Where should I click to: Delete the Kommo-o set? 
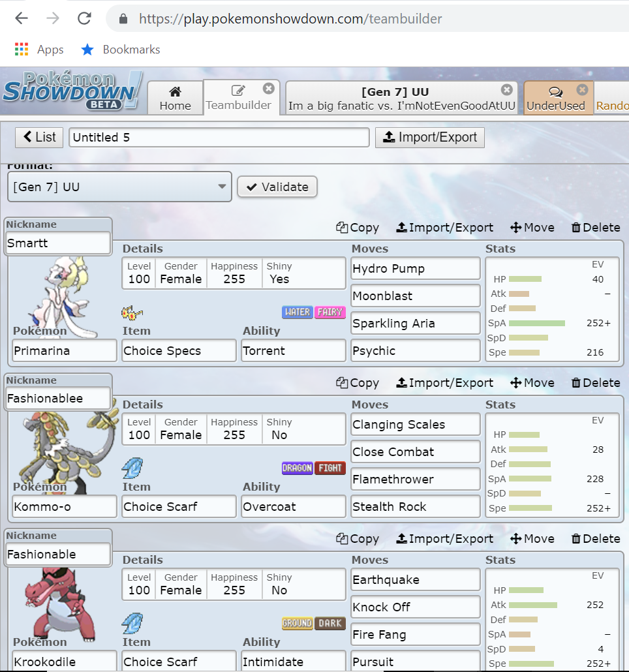(x=596, y=383)
